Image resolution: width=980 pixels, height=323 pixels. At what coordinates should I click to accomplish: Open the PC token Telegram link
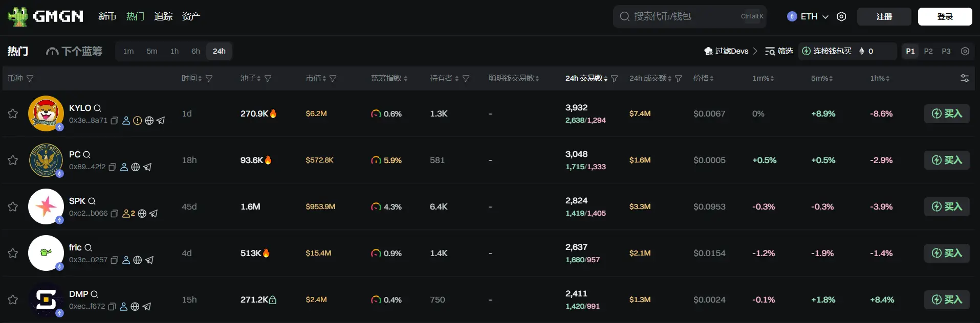(x=147, y=167)
